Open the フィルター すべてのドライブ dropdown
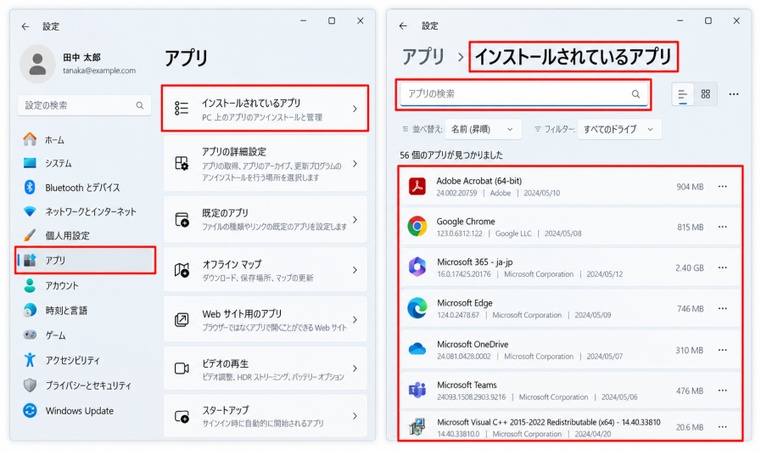 [x=619, y=129]
